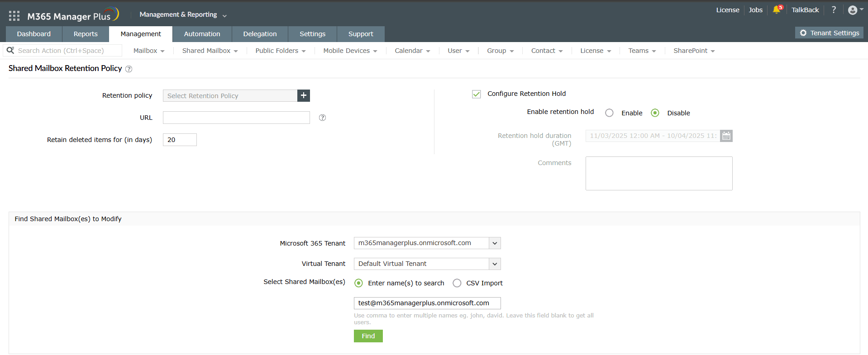The image size is (868, 355).
Task: Click the Retain deleted items days field
Action: tap(180, 140)
